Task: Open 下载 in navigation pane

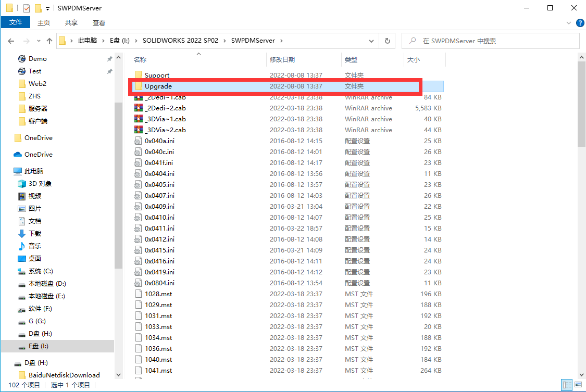Action: click(x=35, y=234)
